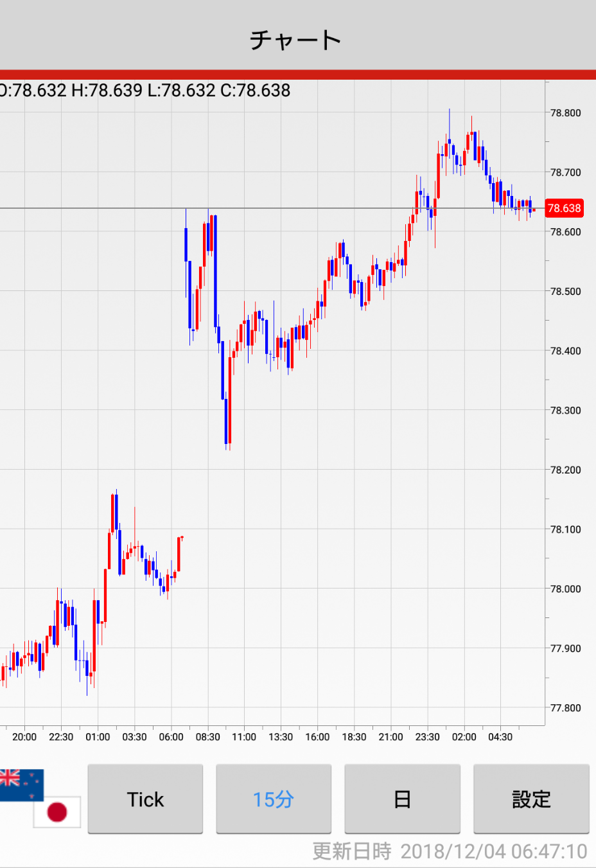Click the 77.800 price axis label
Screen dimensions: 596x868
click(565, 708)
